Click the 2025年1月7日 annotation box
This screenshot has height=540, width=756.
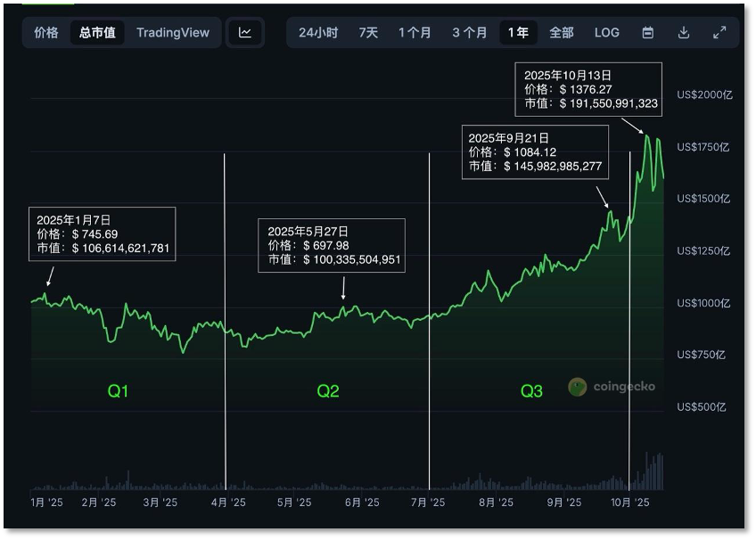102,234
